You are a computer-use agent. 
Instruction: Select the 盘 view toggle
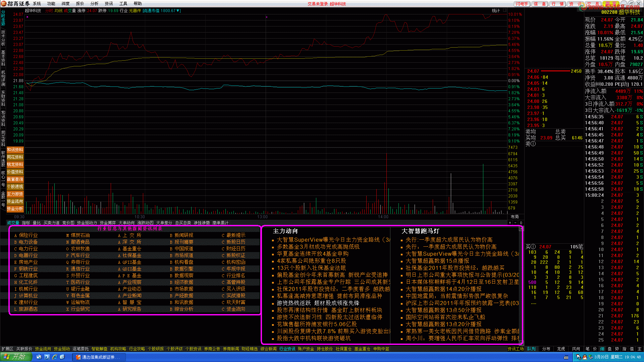pos(610,349)
